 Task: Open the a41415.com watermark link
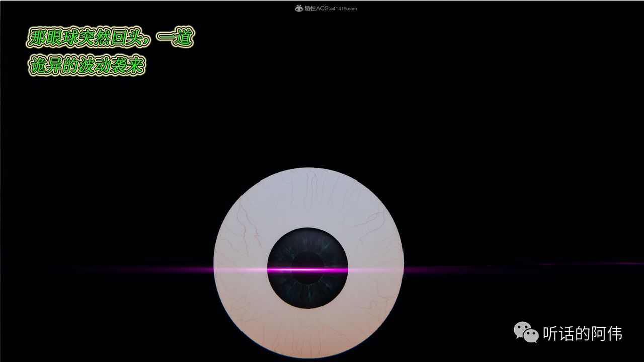344,8
